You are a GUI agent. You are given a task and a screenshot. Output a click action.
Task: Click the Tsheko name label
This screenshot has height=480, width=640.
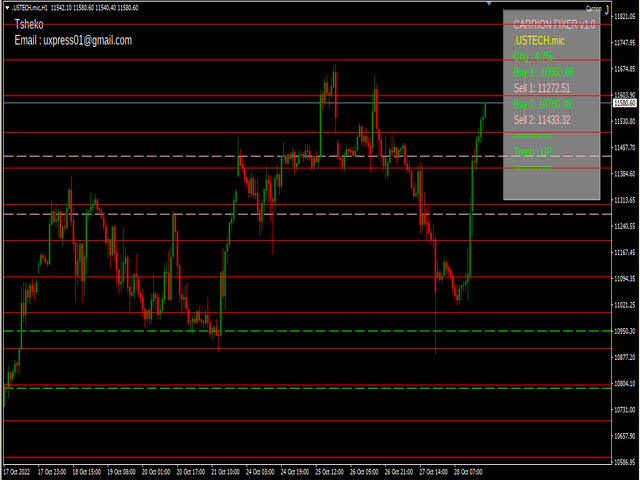(x=29, y=24)
